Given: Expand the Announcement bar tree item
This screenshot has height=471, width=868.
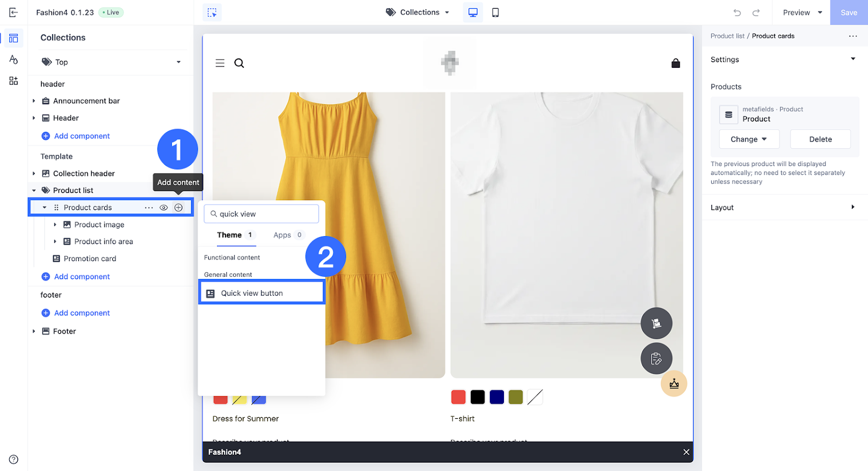Looking at the screenshot, I should 34,101.
